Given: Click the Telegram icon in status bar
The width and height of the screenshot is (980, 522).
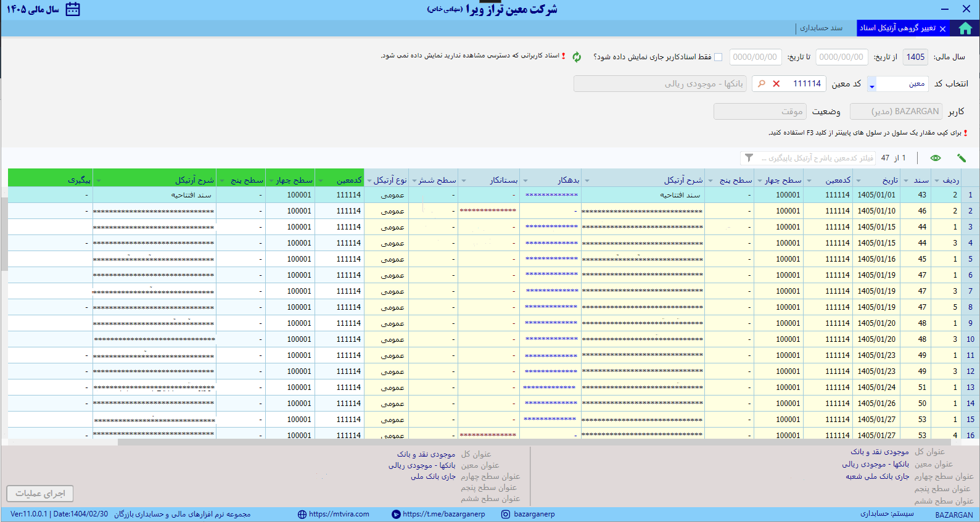Looking at the screenshot, I should click(x=396, y=514).
